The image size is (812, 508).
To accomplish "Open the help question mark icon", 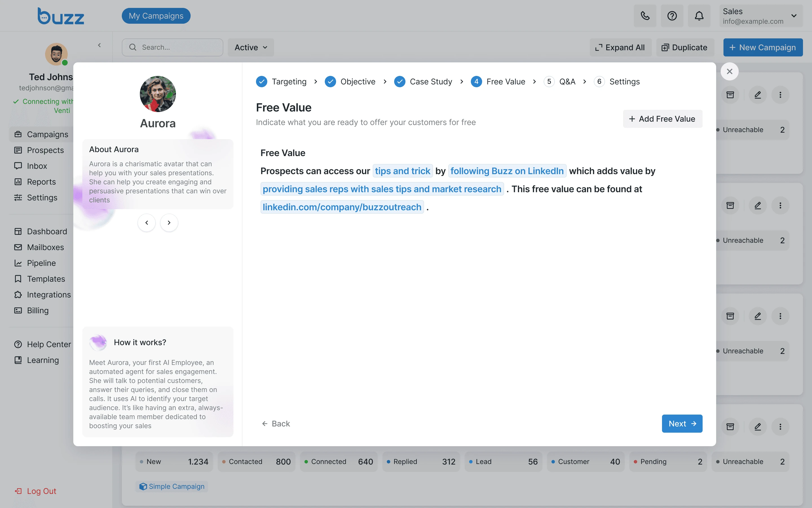I will click(x=672, y=16).
